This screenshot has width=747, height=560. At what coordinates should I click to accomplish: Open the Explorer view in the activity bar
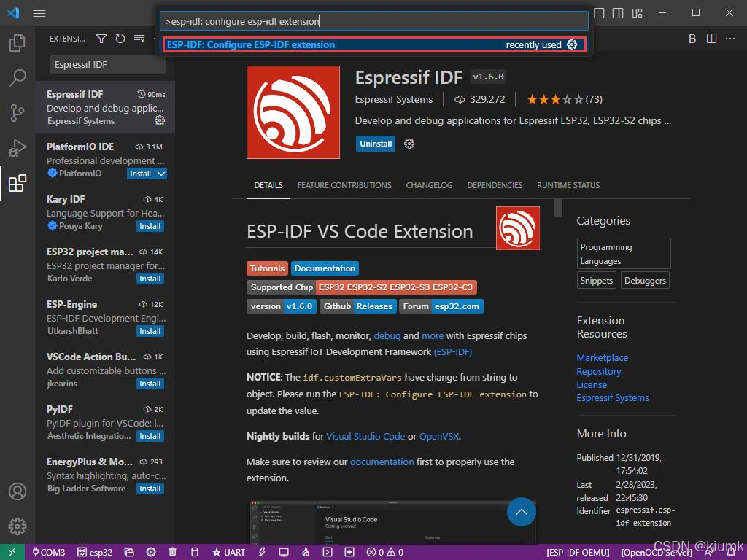(18, 43)
